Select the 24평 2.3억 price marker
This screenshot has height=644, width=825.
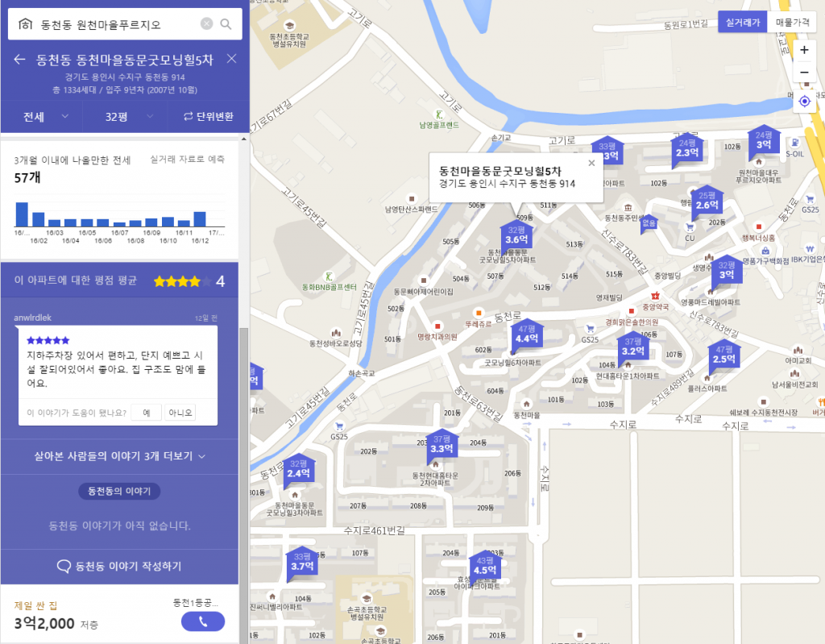(687, 148)
